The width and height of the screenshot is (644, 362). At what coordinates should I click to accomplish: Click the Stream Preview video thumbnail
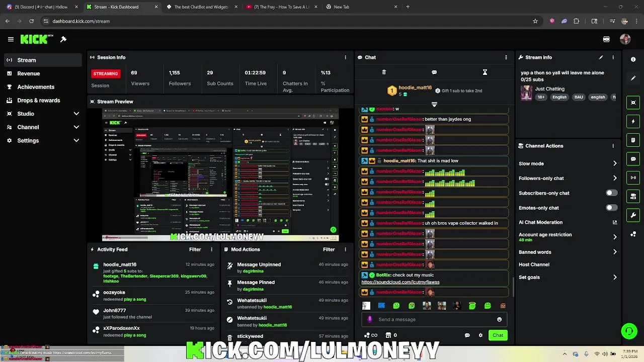click(220, 174)
